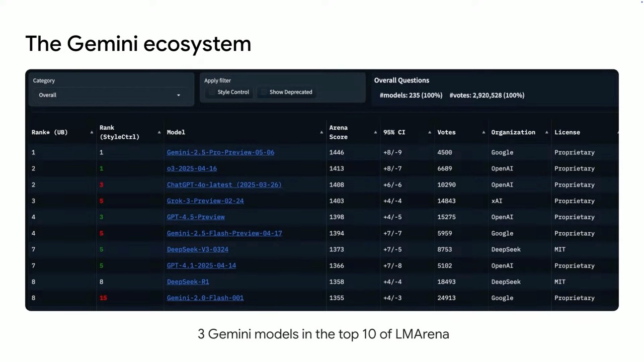The width and height of the screenshot is (644, 362).
Task: Select the votes count 24913
Action: tap(446, 298)
